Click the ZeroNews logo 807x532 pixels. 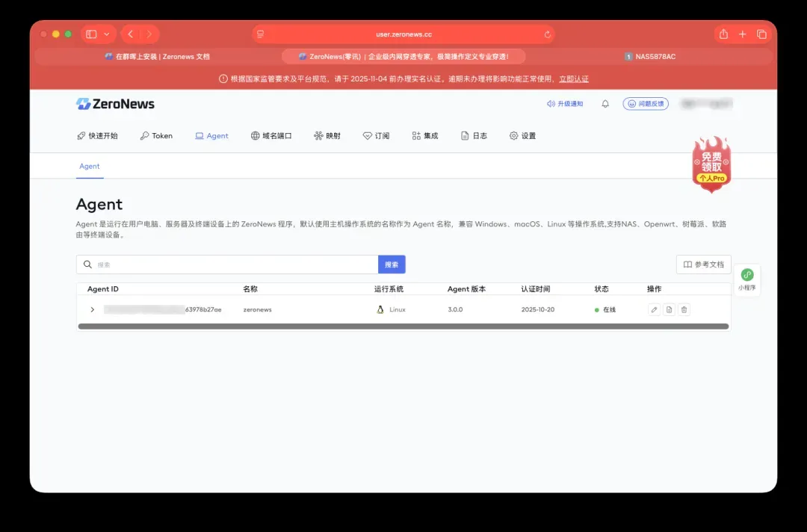[x=115, y=104]
